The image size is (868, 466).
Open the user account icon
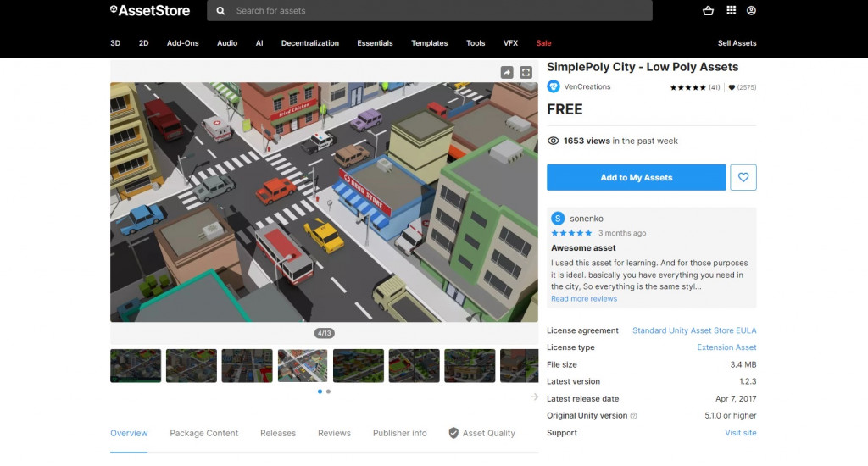[751, 10]
